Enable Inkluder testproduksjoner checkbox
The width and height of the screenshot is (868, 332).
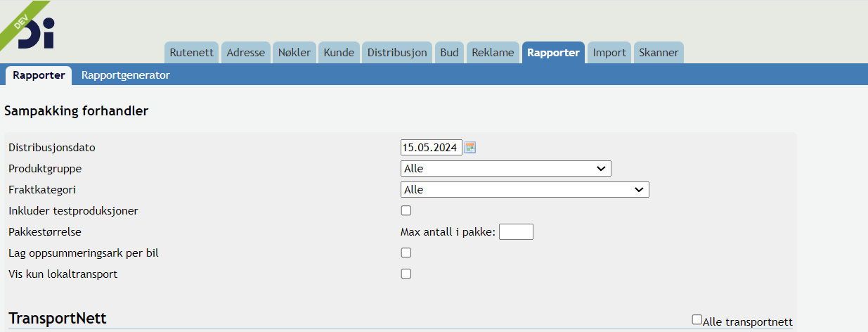[x=406, y=210]
